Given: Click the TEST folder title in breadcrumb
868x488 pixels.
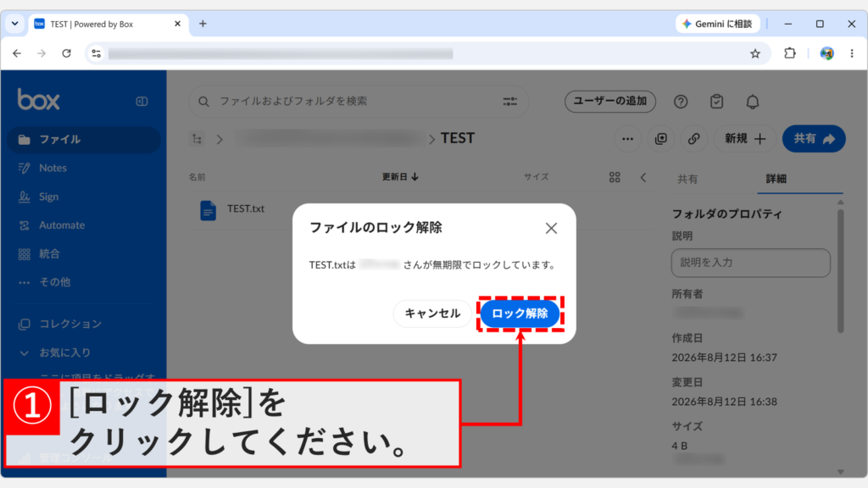Looking at the screenshot, I should coord(457,138).
